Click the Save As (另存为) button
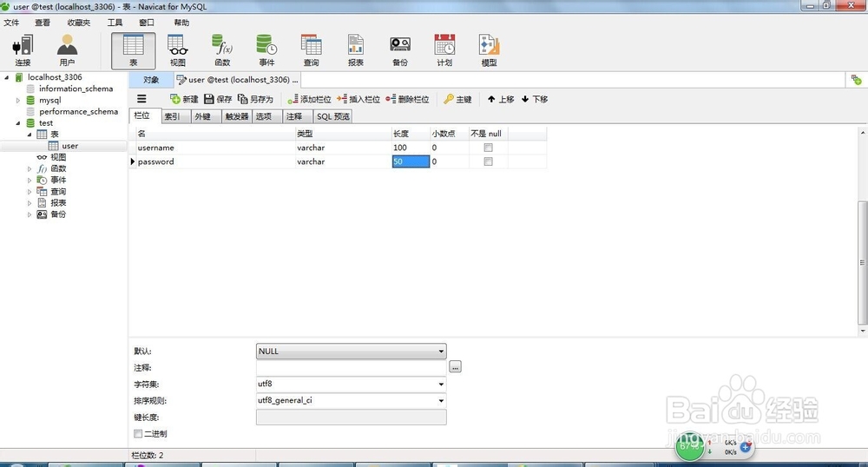This screenshot has height=467, width=868. click(255, 99)
